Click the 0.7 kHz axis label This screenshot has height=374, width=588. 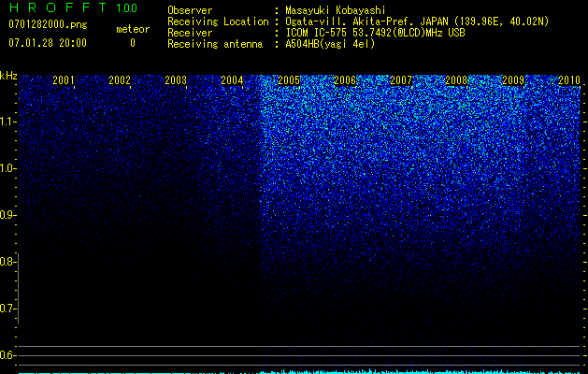coord(8,309)
